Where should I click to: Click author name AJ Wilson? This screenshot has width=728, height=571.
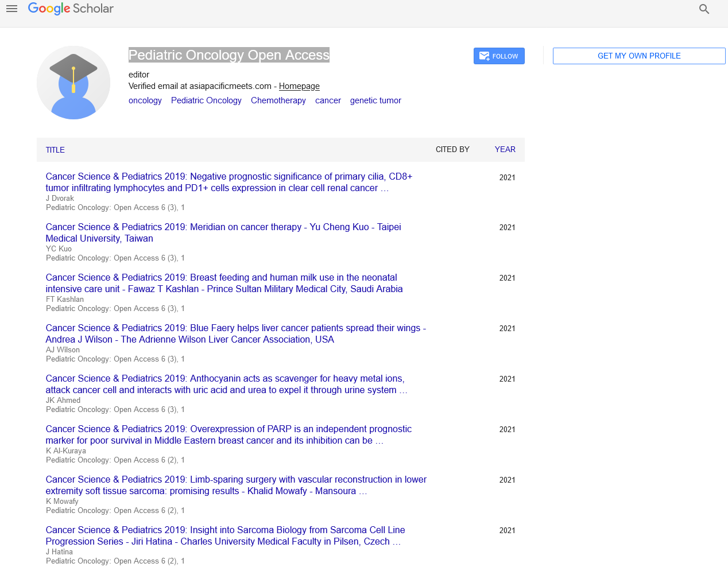(x=63, y=350)
